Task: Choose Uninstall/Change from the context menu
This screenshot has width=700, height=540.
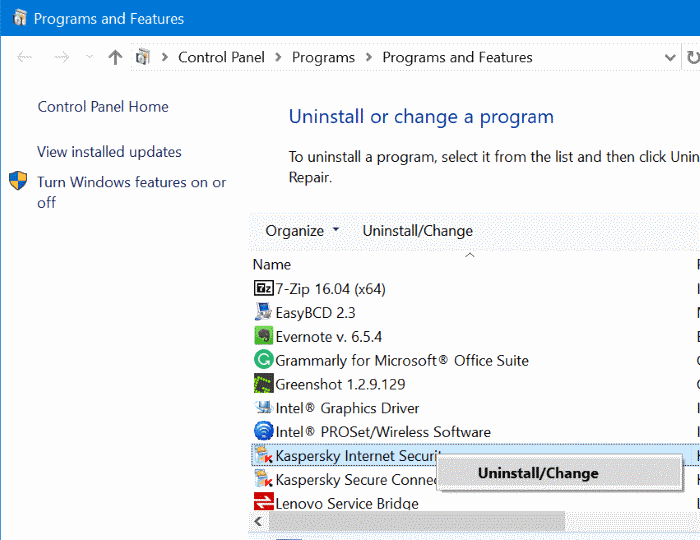Action: (x=538, y=473)
